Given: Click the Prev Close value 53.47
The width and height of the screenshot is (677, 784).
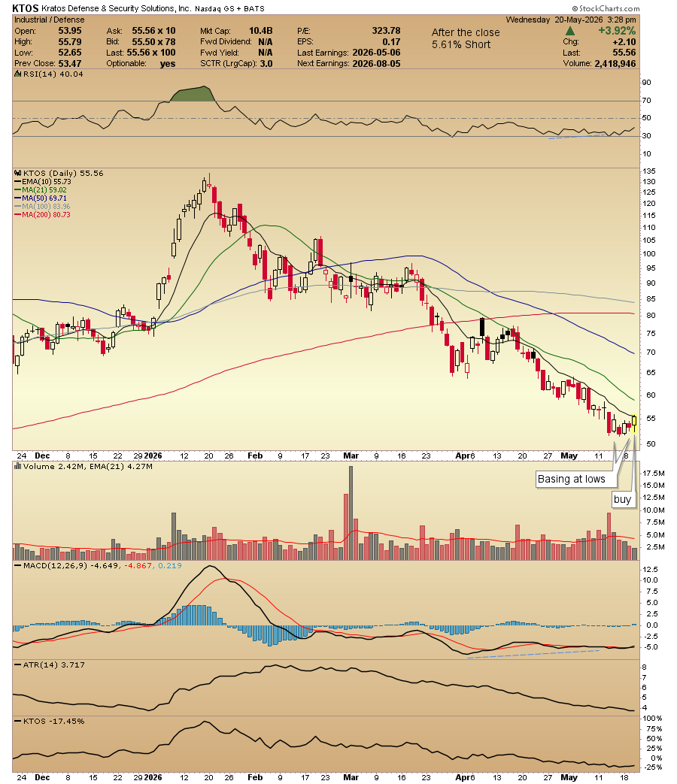Looking at the screenshot, I should (69, 64).
